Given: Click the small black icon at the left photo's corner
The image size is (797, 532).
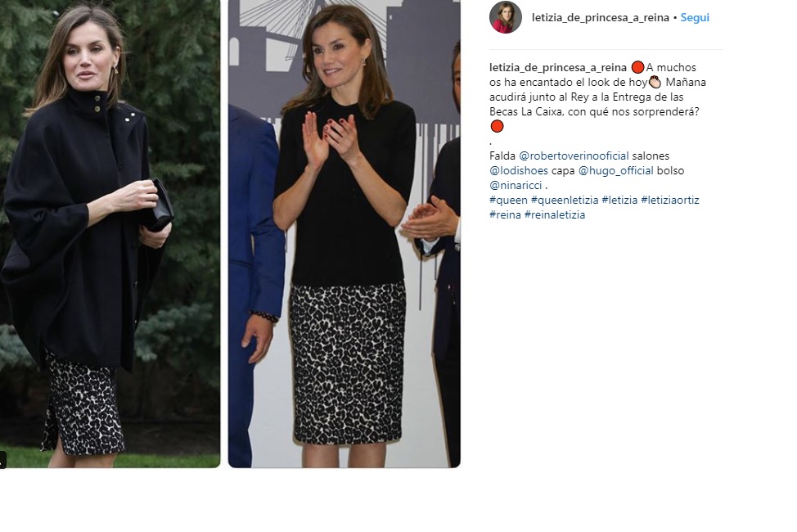Looking at the screenshot, I should (x=2, y=459).
